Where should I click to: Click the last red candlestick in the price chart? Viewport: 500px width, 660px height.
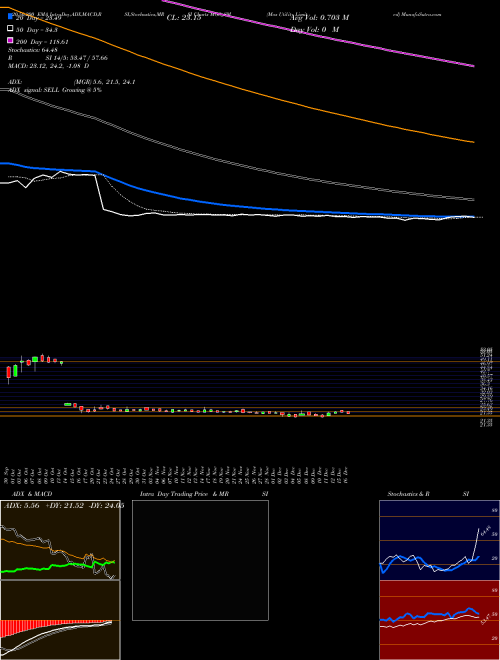(348, 412)
